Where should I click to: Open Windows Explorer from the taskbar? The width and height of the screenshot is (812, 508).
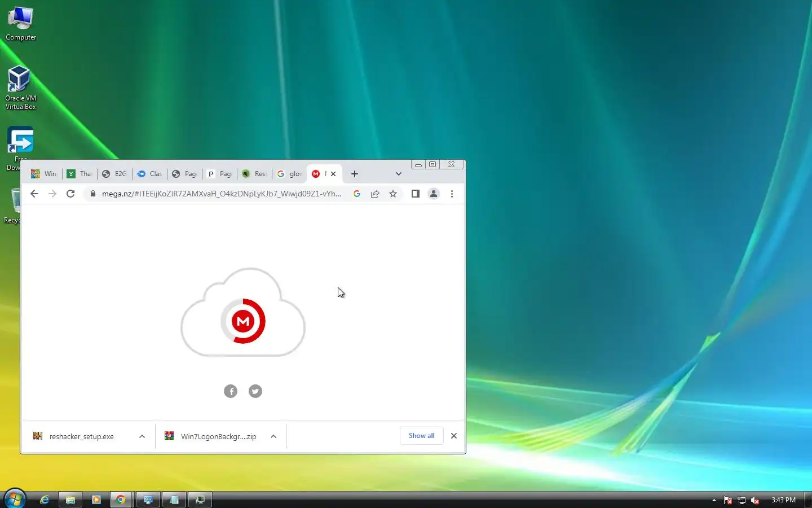[x=70, y=500]
